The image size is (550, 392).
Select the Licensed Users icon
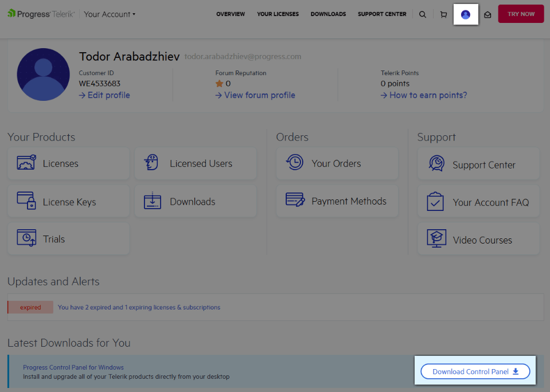[151, 163]
